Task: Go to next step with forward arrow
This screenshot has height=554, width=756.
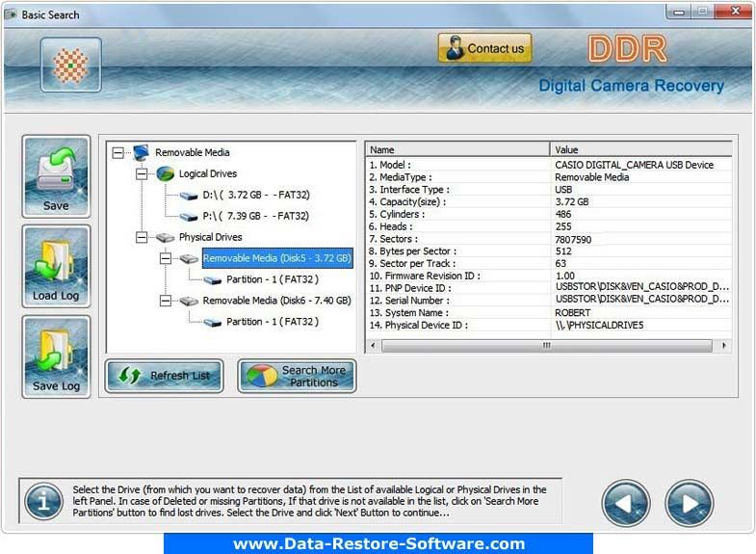Action: pyautogui.click(x=689, y=502)
